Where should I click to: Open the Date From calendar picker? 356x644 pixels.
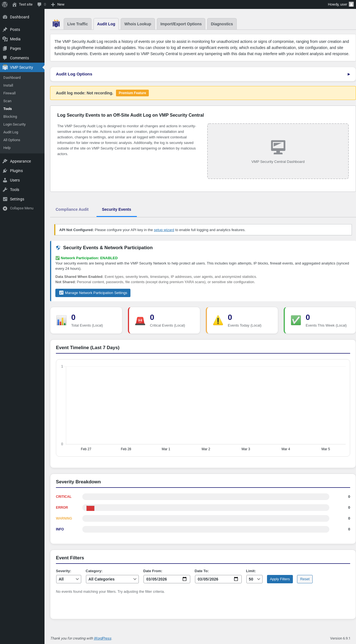(x=184, y=579)
